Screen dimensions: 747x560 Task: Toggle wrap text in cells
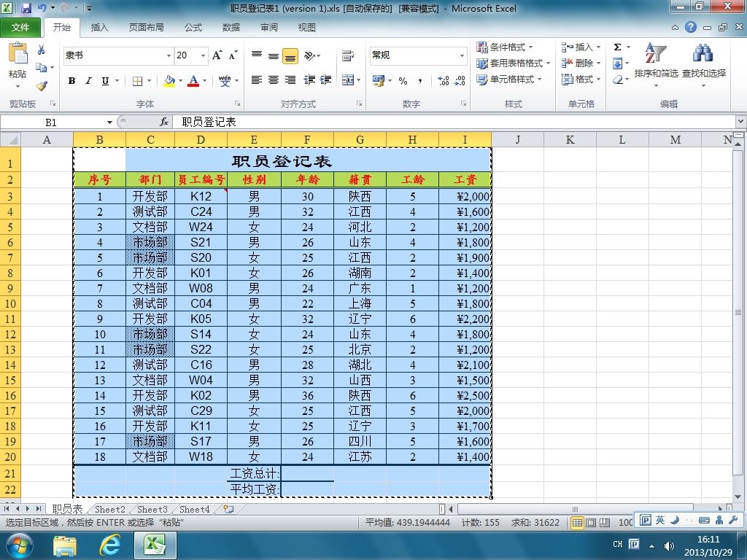348,55
